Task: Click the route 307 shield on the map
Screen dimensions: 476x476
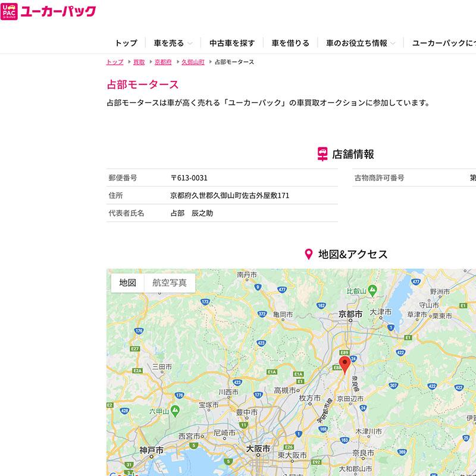Action: 393,386
